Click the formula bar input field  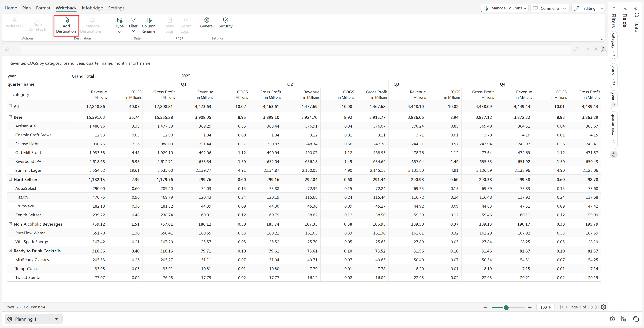click(x=295, y=49)
